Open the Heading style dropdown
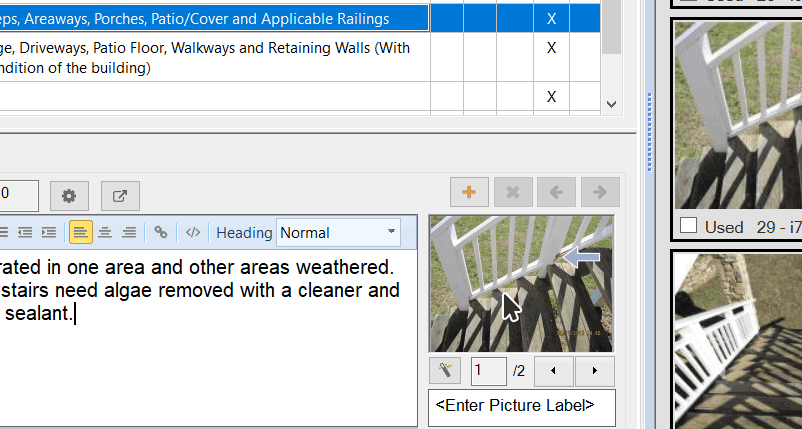The image size is (802, 429). (338, 232)
